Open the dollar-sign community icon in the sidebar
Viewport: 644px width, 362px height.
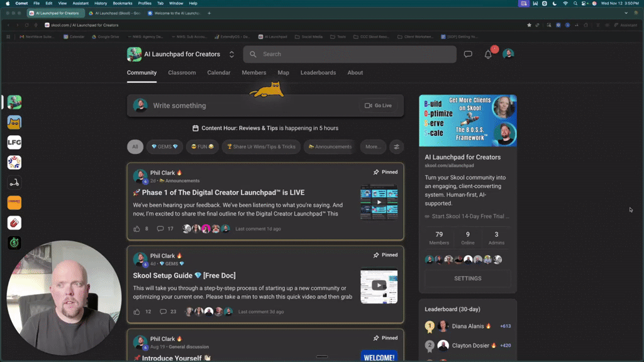click(x=14, y=243)
